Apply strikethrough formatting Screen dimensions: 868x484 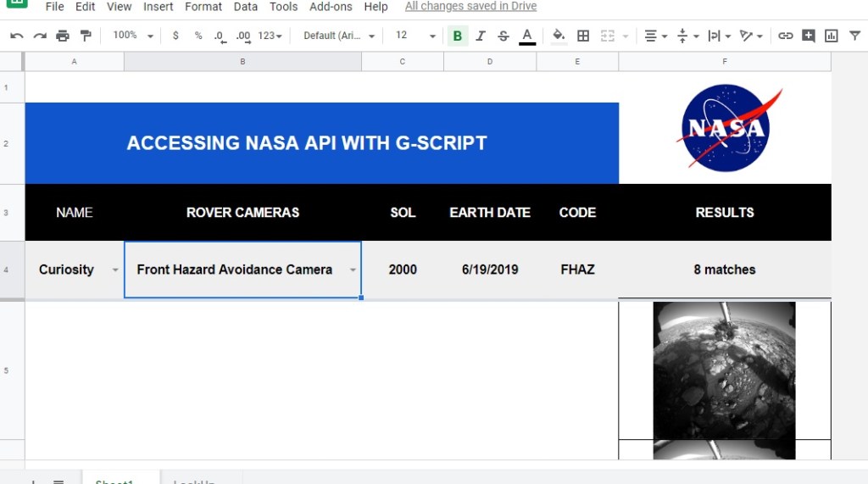(504, 36)
